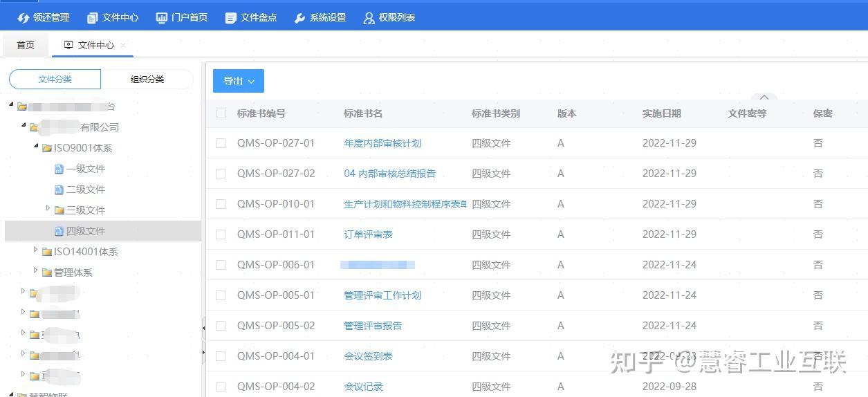Switch to 组织分类 view
868x397 pixels.
click(147, 80)
